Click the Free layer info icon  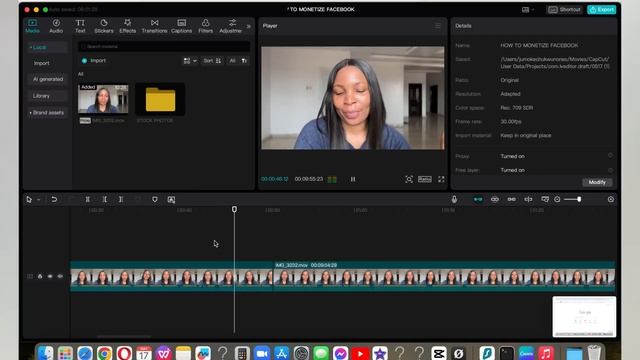610,170
